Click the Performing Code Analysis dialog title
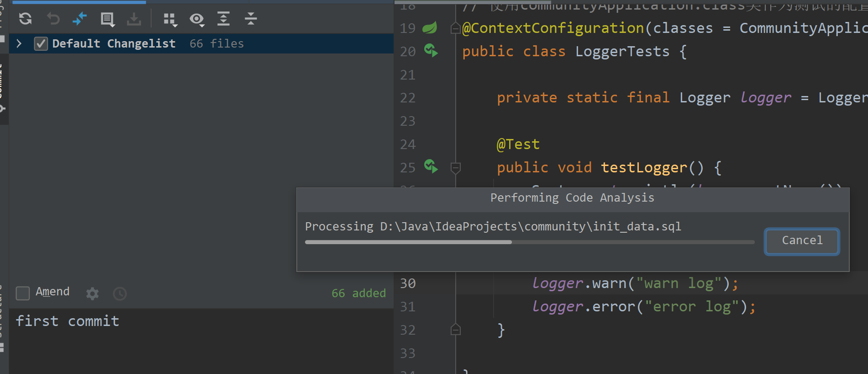 click(x=572, y=198)
